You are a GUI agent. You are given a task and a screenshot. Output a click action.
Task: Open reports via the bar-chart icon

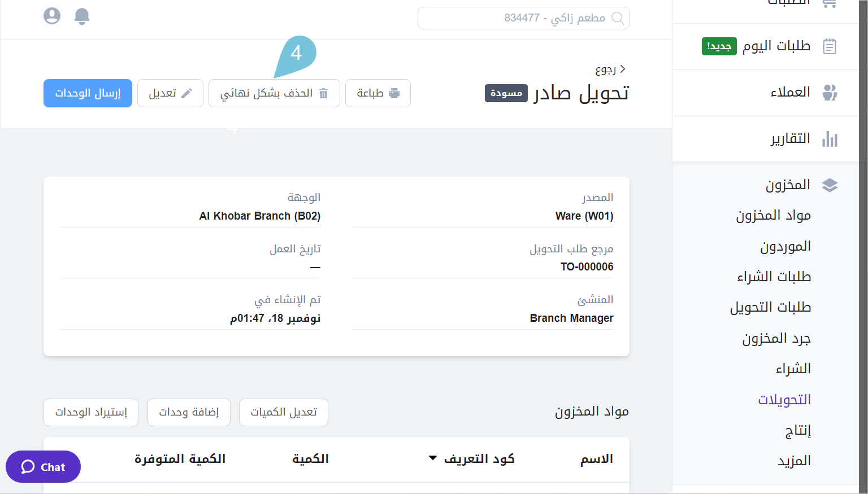click(830, 138)
